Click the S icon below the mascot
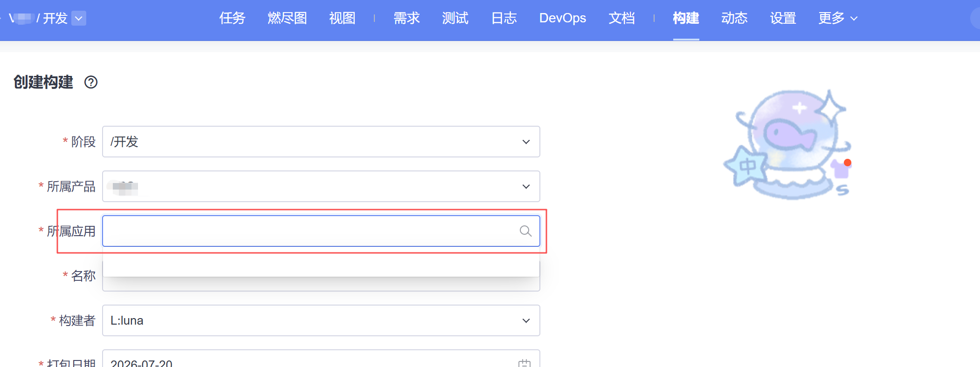 coord(842,190)
